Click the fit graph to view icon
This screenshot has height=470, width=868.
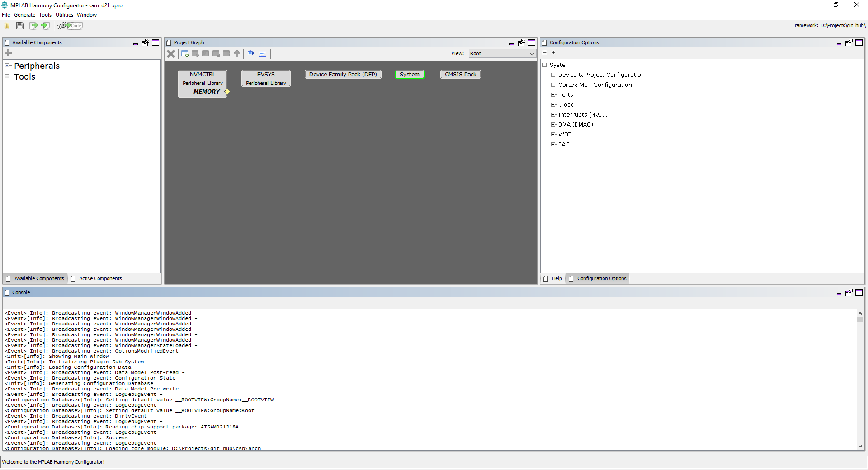point(250,53)
